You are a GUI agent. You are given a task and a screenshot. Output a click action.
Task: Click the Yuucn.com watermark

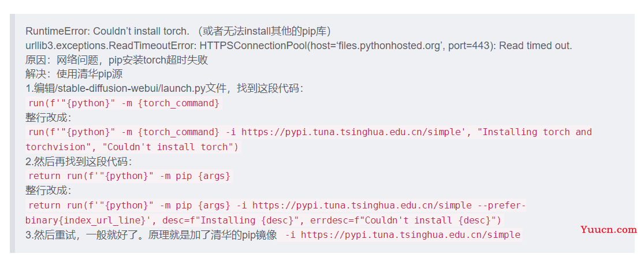pyautogui.click(x=609, y=230)
